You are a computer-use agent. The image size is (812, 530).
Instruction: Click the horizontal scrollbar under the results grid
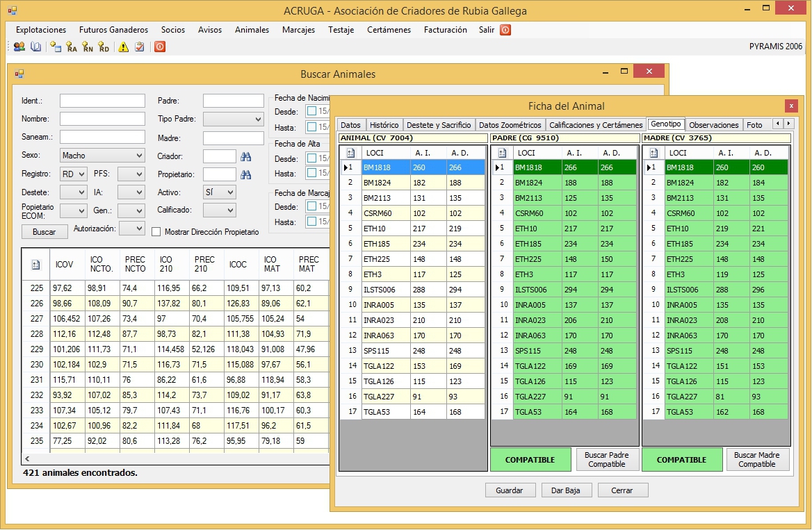tap(174, 459)
